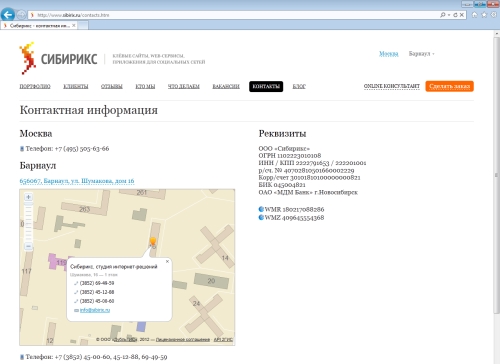Open the info@sibirix.ru email link
Screen dimensions: 500x364
[95, 310]
